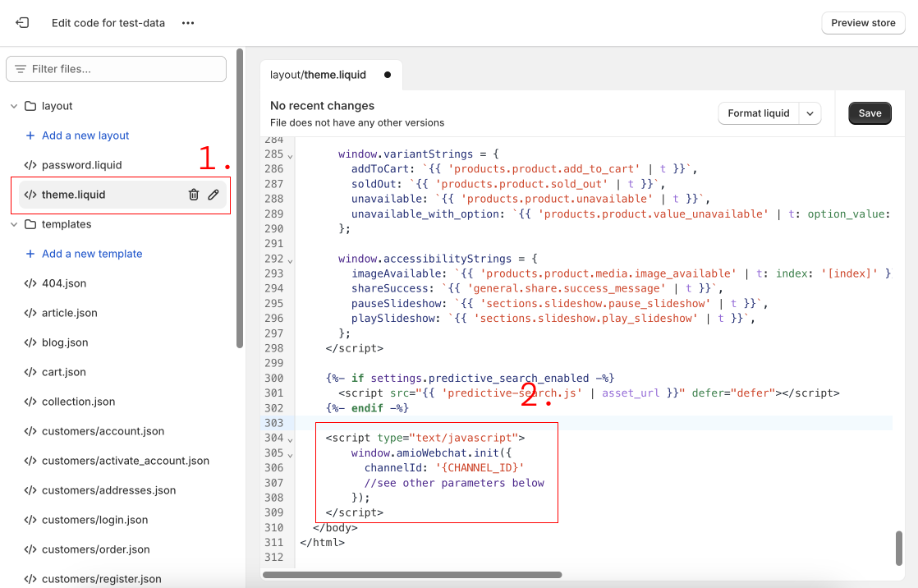This screenshot has width=918, height=588.
Task: Save the theme.liquid file
Action: point(870,113)
